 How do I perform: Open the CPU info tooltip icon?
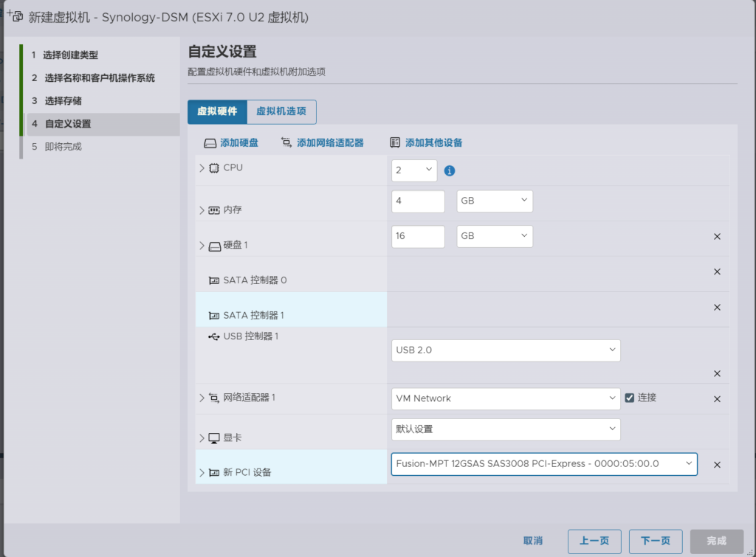tap(450, 170)
